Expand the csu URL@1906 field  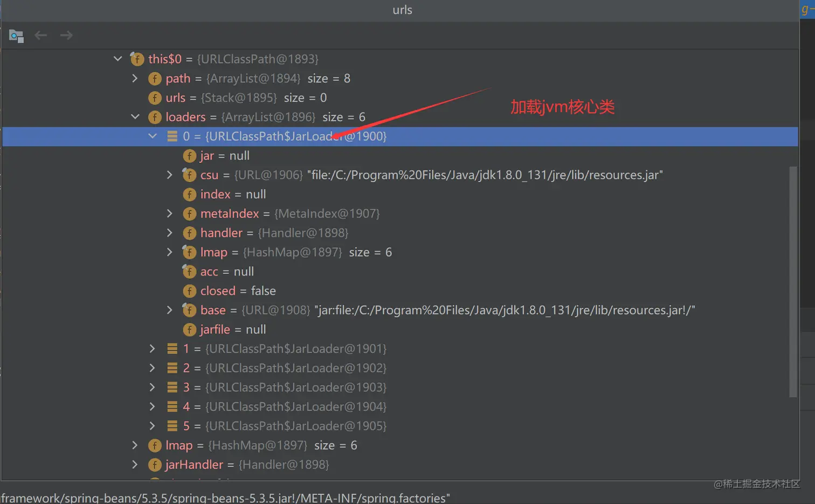pos(169,175)
